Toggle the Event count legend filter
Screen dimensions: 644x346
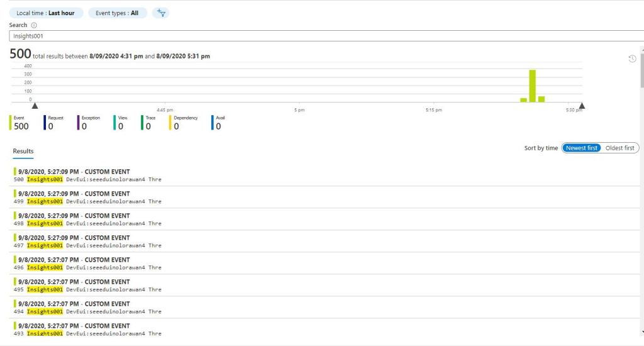pyautogui.click(x=21, y=123)
